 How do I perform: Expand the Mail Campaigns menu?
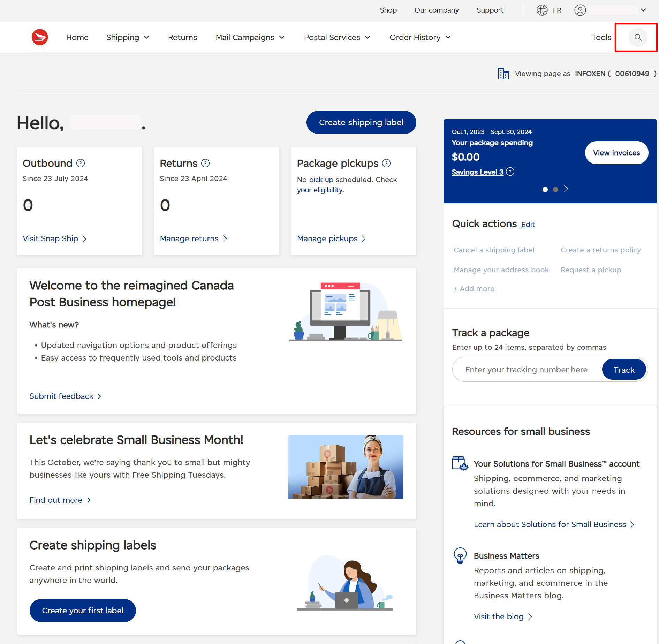tap(250, 37)
